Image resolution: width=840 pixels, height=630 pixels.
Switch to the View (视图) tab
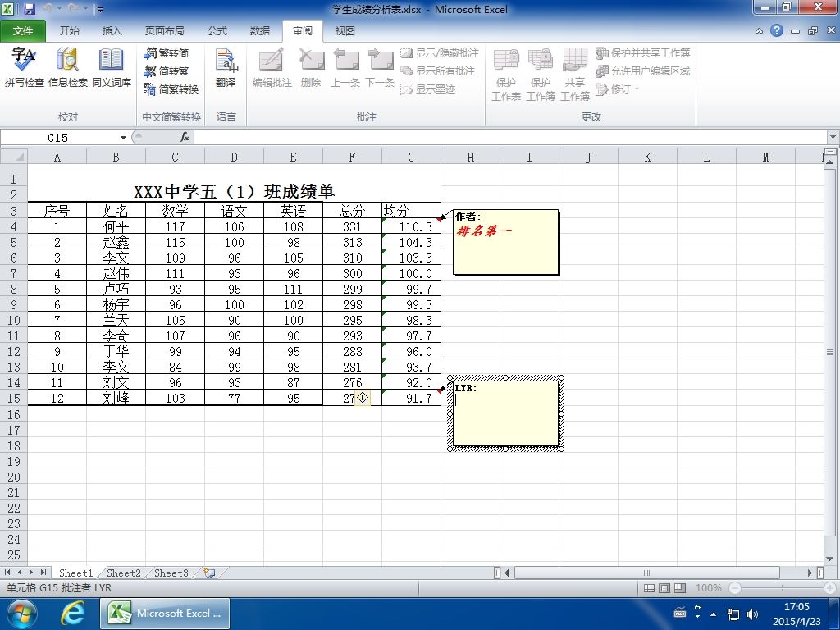345,31
